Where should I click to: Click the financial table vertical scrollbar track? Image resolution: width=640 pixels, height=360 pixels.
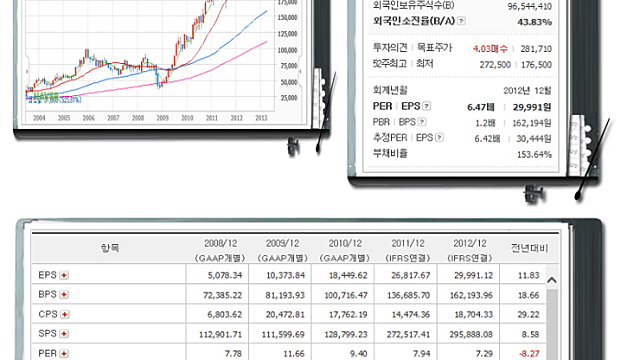tap(552, 324)
